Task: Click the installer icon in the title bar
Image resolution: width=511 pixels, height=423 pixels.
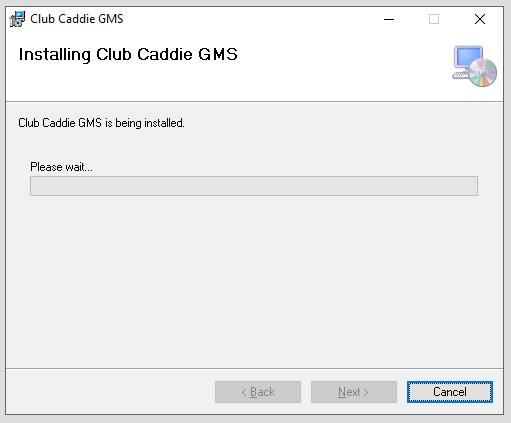Action: 17,19
